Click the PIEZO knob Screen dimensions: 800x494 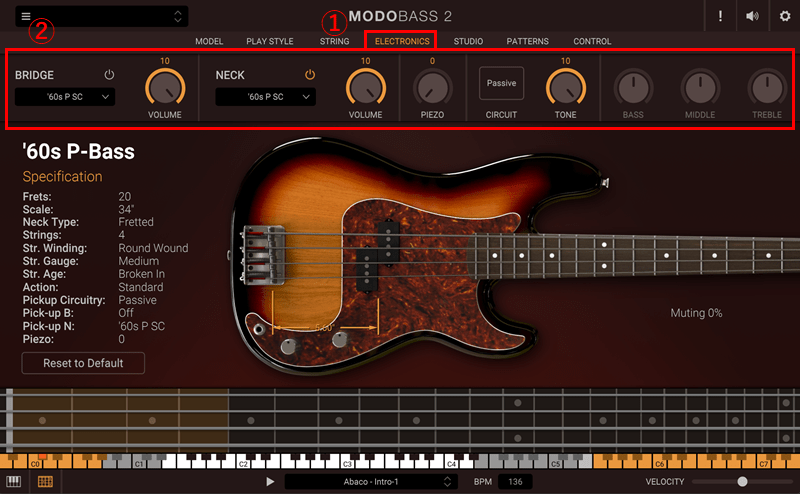tap(432, 88)
